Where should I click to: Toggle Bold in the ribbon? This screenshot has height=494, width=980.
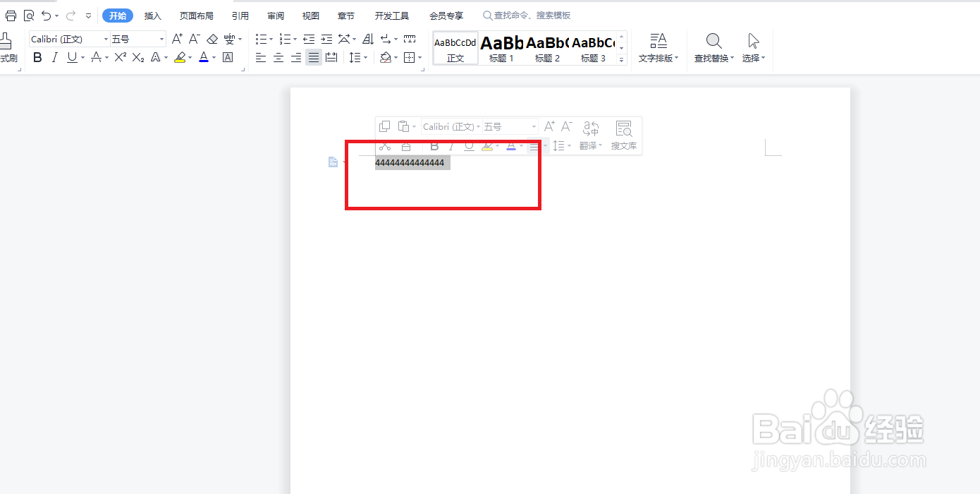[x=37, y=58]
